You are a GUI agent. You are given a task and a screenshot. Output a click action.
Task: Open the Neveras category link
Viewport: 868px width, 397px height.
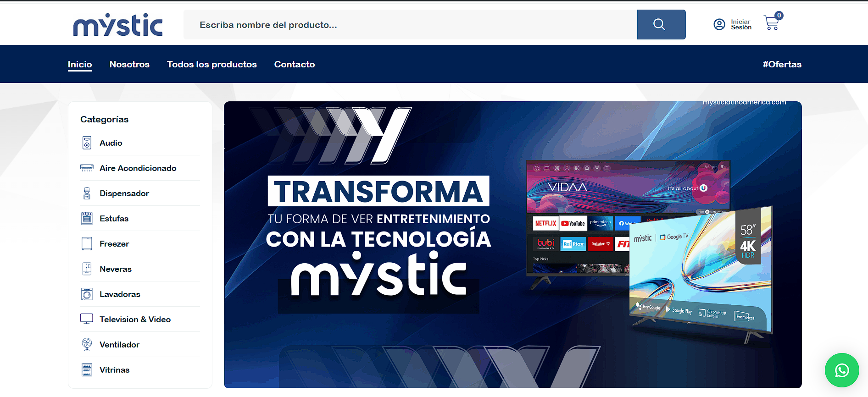116,269
